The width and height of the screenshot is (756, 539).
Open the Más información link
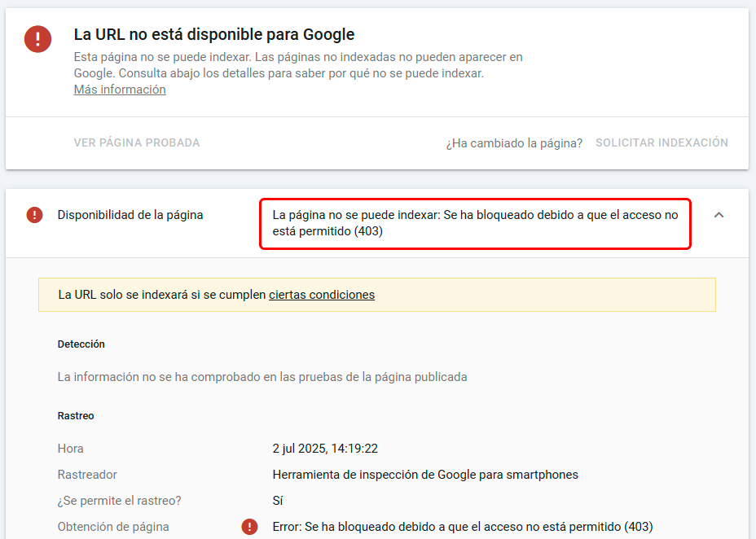[x=120, y=90]
